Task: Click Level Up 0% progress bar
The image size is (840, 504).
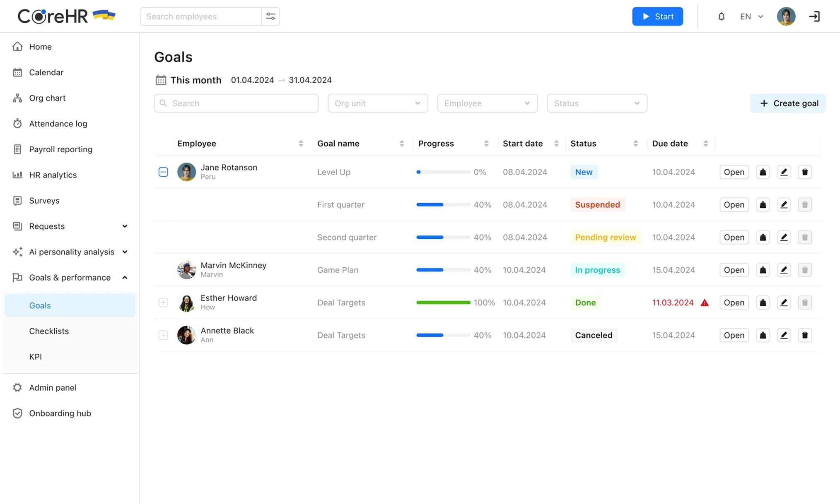Action: point(443,172)
